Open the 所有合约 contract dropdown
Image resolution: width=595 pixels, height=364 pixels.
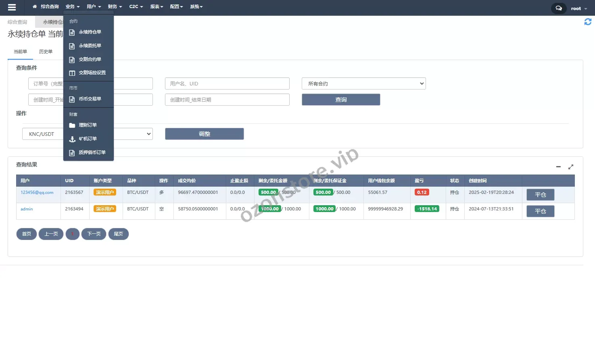(363, 83)
